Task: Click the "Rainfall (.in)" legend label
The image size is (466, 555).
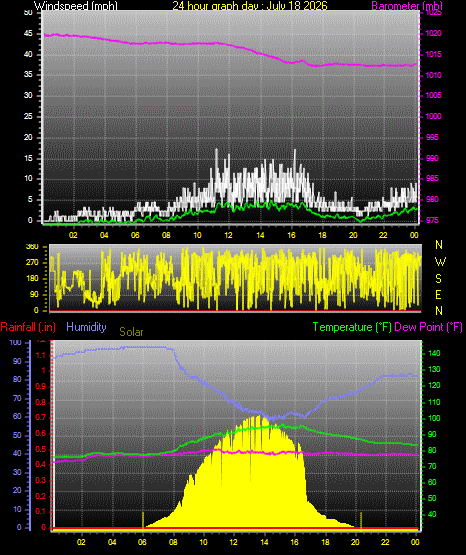Action: pos(28,327)
